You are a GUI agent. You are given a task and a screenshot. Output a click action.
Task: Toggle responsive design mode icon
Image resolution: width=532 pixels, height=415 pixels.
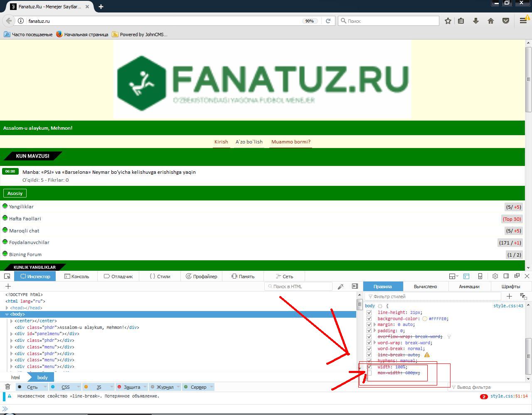(x=480, y=276)
